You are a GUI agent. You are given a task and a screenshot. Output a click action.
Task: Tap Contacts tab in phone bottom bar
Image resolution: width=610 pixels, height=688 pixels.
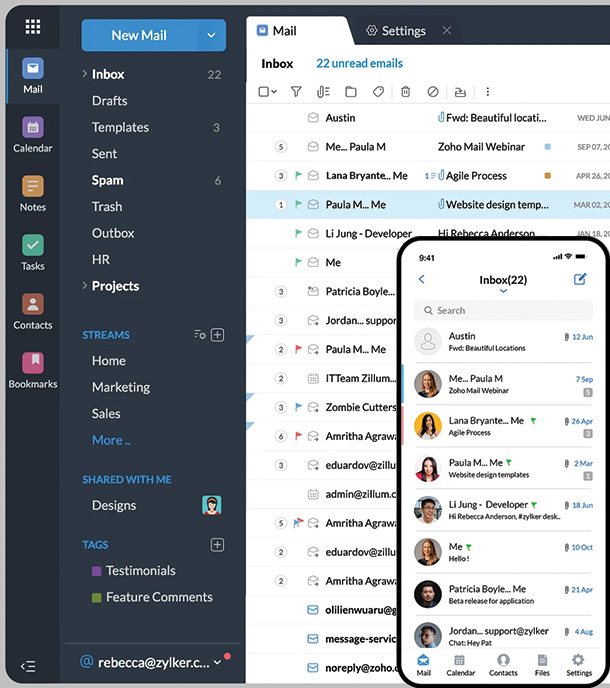click(503, 665)
